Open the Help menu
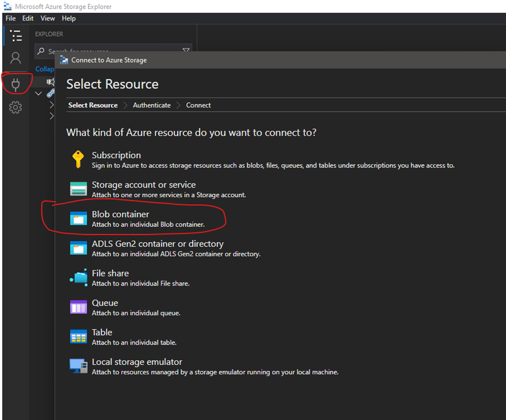Image resolution: width=506 pixels, height=420 pixels. (69, 18)
